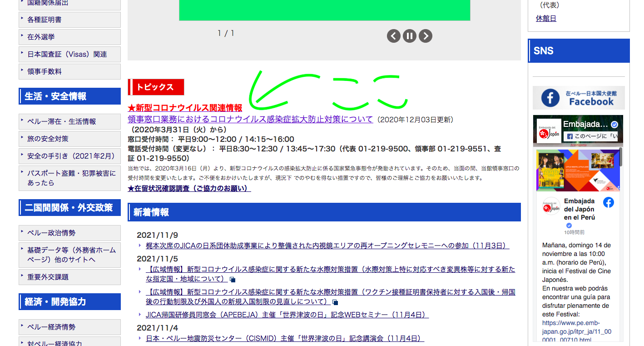The image size is (644, 346).
Task: Open the JICA帰国研修員同窓会 seminar news link
Action: [287, 315]
